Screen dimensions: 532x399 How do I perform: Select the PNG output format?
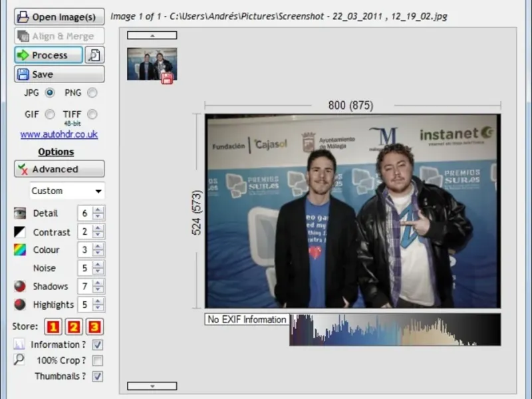pyautogui.click(x=92, y=92)
